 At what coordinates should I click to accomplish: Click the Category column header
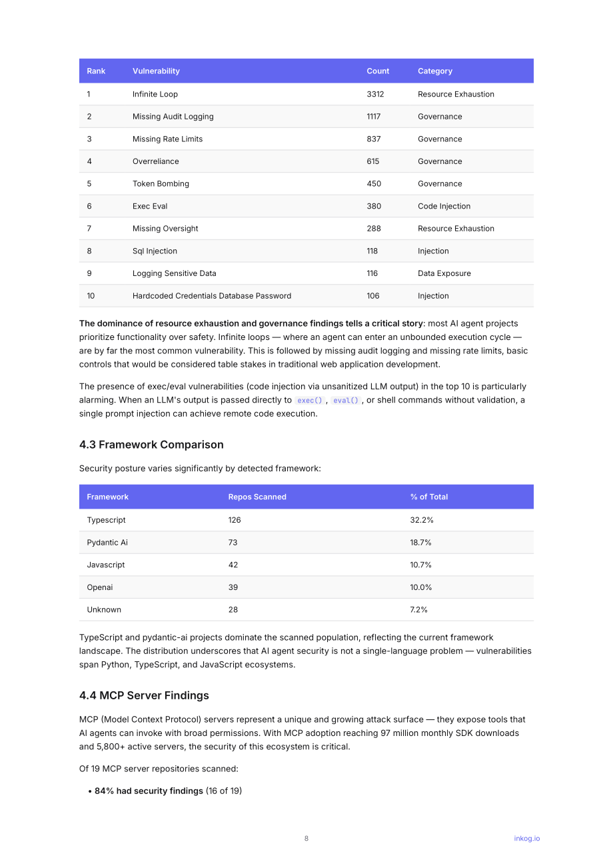coord(435,71)
